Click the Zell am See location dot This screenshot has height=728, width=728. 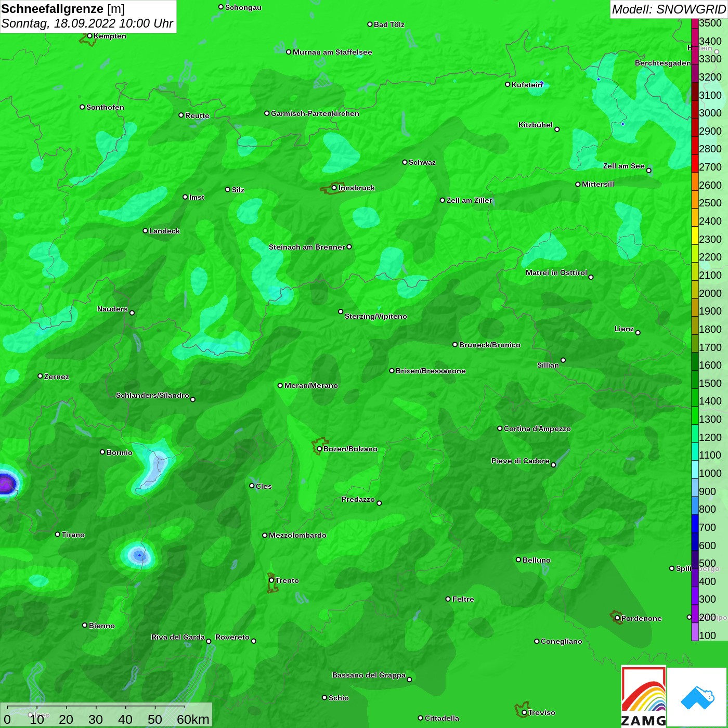648,171
